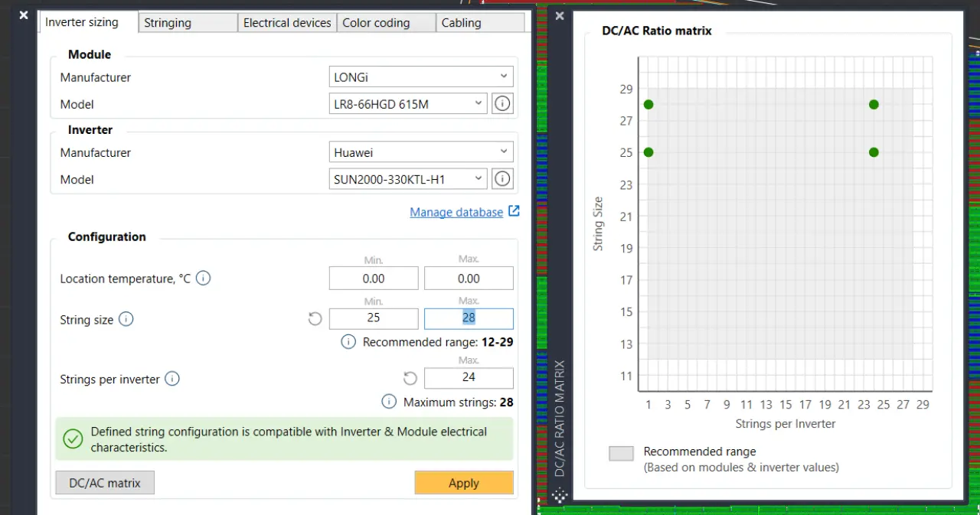
Task: Open the Module Manufacturer dropdown (LONGi)
Action: click(421, 77)
